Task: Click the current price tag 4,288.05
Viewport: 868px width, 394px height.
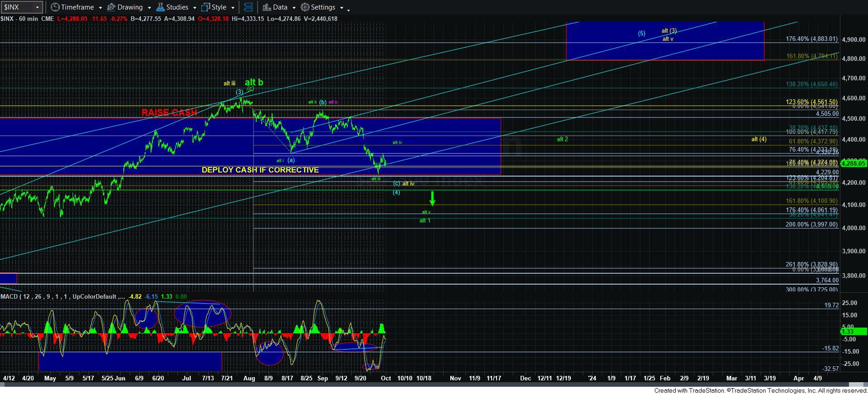Action: click(x=854, y=163)
